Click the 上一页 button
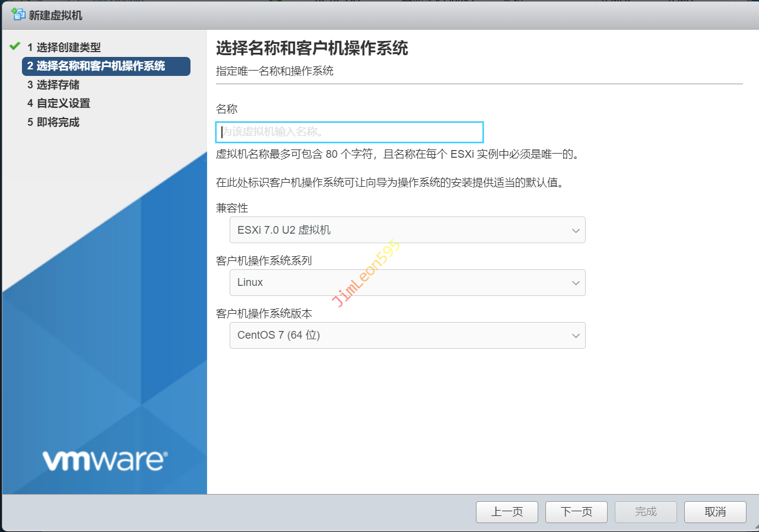The height and width of the screenshot is (532, 759). coord(507,512)
